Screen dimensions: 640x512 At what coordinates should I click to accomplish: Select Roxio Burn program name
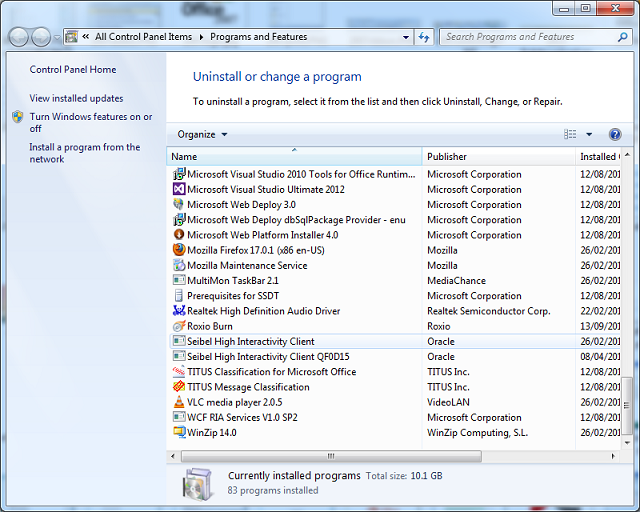pos(209,326)
